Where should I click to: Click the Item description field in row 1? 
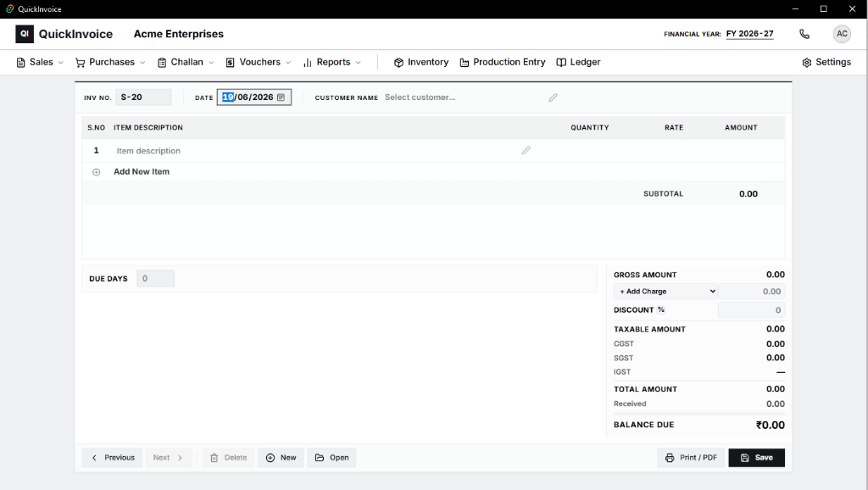315,151
